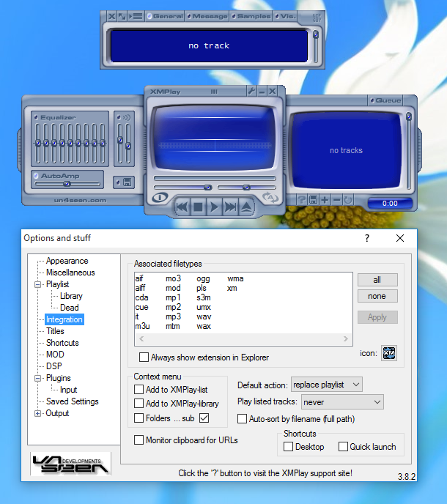447x504 pixels.
Task: Click the volume slider knob below the display
Action: pos(207,188)
